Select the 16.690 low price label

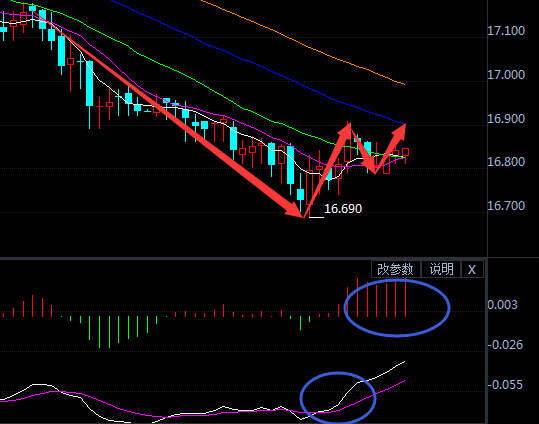343,209
